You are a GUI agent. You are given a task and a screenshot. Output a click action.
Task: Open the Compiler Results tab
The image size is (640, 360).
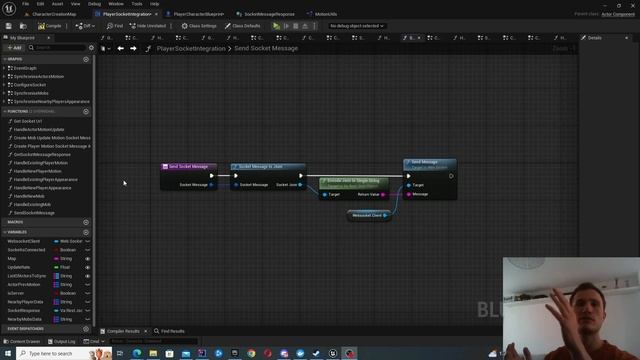(122, 331)
